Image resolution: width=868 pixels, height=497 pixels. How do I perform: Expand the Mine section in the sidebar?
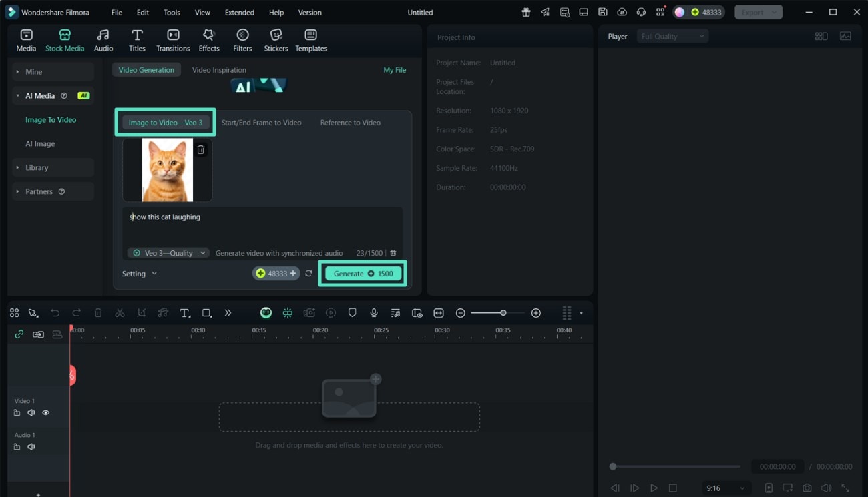tap(53, 71)
